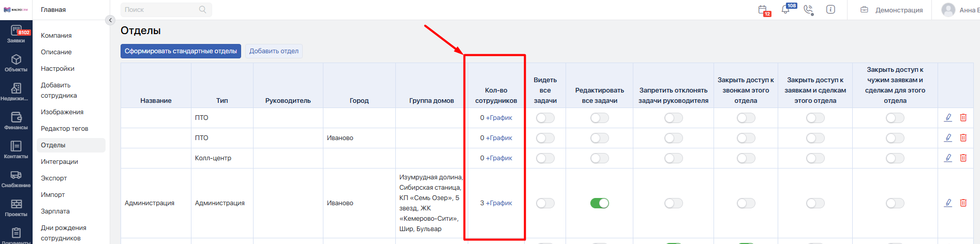Open the Анна user profile menu
Screen dimensions: 980x244
(x=960, y=10)
